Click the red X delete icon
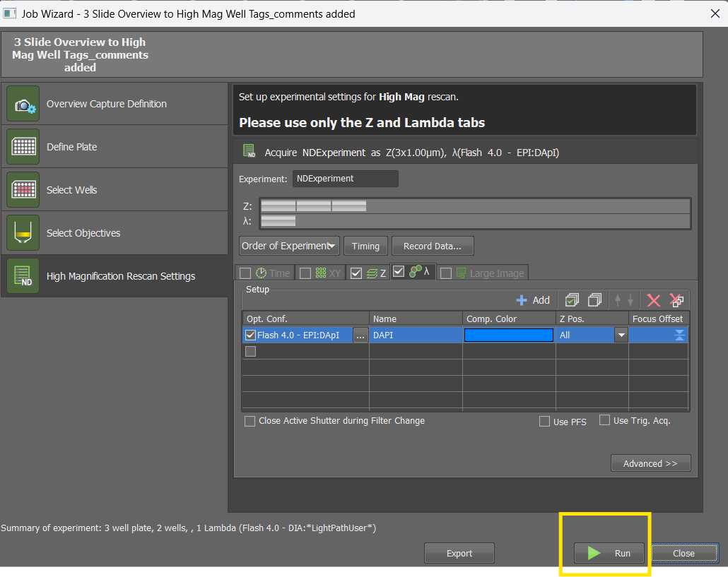 [x=654, y=300]
